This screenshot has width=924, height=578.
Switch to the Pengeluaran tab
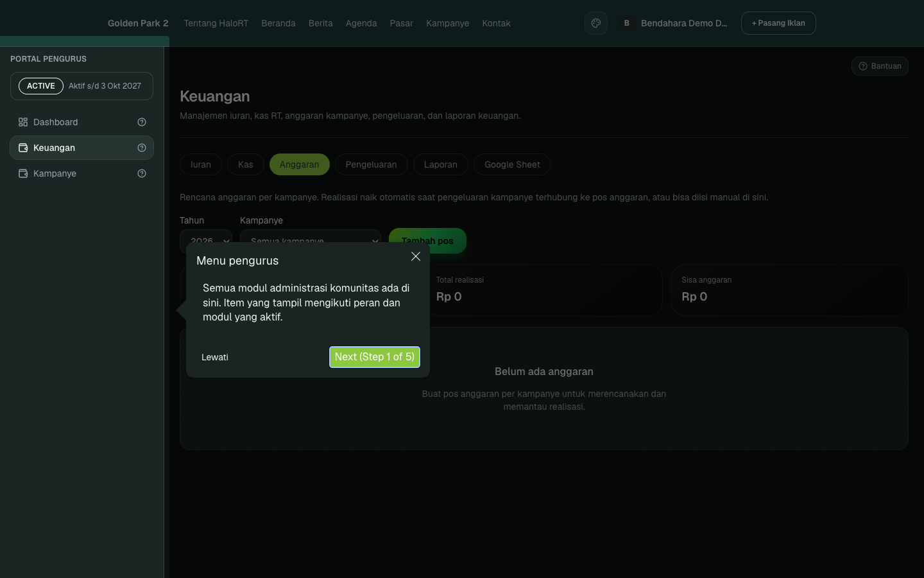[x=371, y=164]
